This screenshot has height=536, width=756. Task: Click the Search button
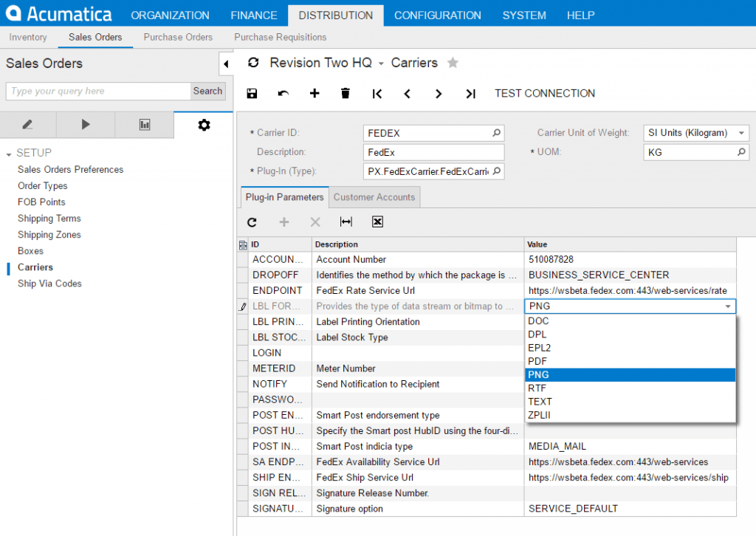[x=207, y=91]
